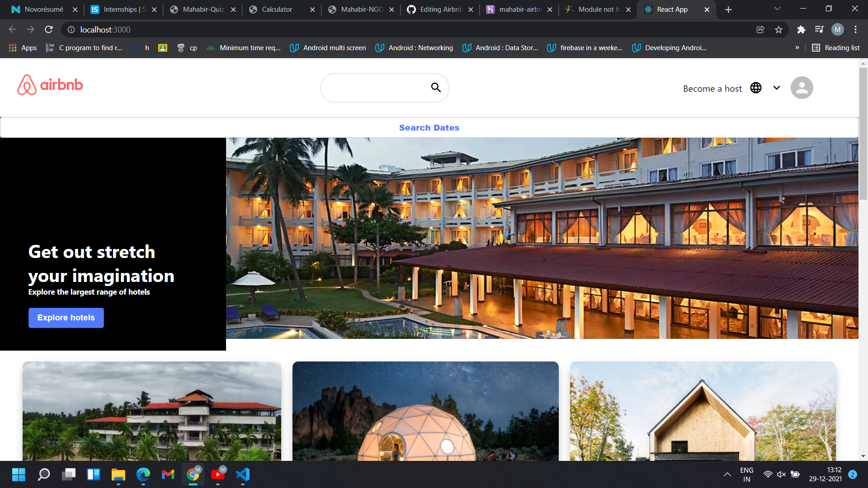The height and width of the screenshot is (488, 868).
Task: Click Become a host link
Action: 712,89
